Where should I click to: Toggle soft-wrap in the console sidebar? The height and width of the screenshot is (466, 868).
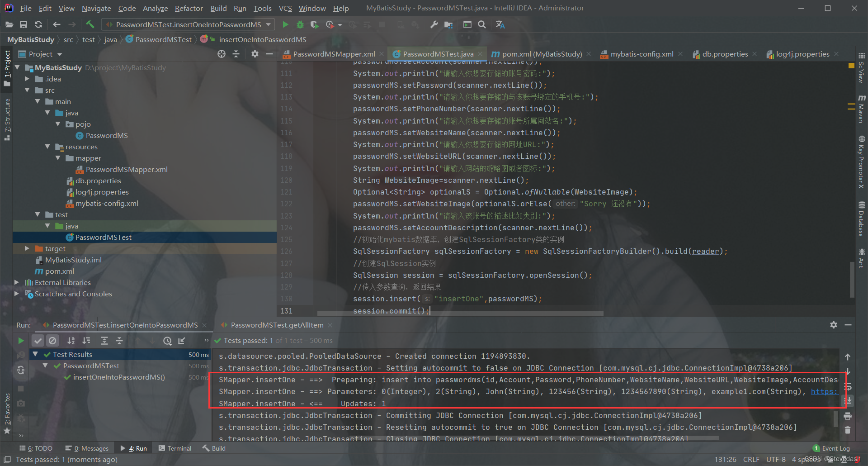pyautogui.click(x=848, y=386)
